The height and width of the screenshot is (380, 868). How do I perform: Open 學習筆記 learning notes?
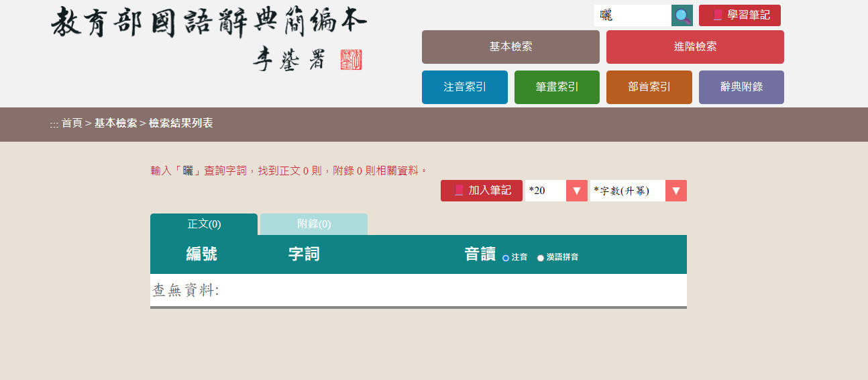point(740,15)
